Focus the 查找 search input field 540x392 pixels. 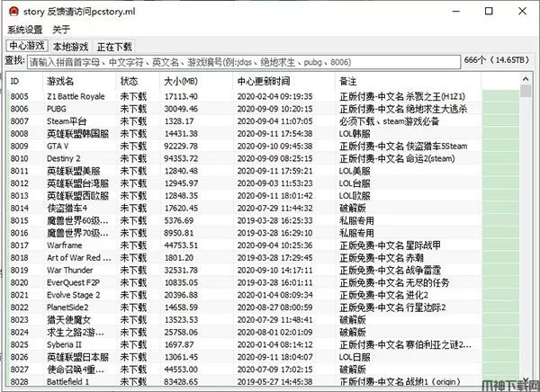(x=244, y=62)
